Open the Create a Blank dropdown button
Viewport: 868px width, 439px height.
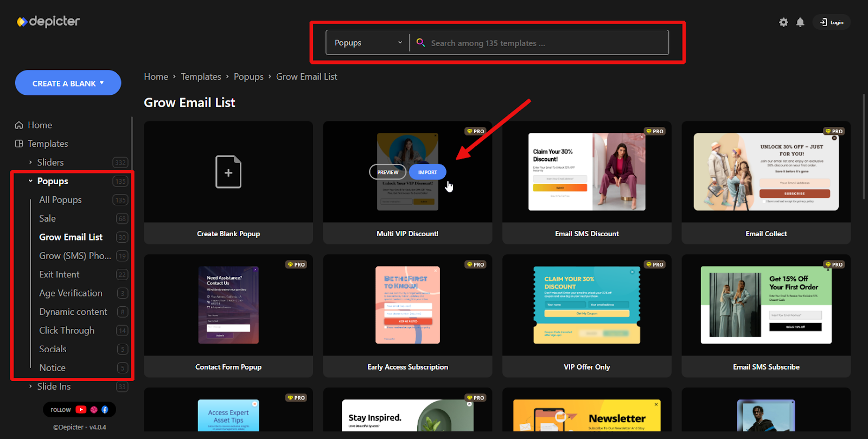(x=68, y=83)
